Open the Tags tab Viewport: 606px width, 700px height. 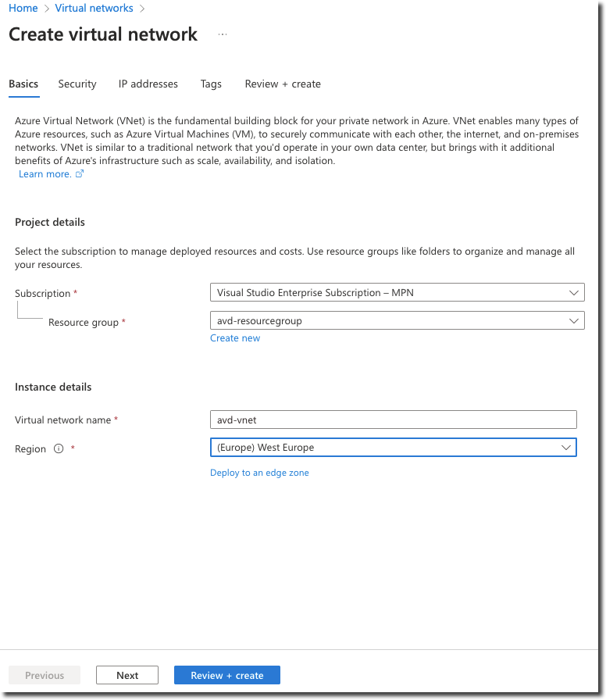point(211,84)
